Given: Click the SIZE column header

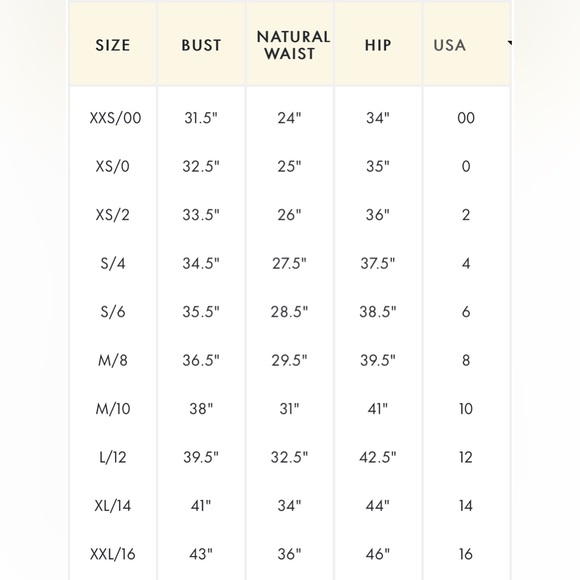Looking at the screenshot, I should point(113,45).
